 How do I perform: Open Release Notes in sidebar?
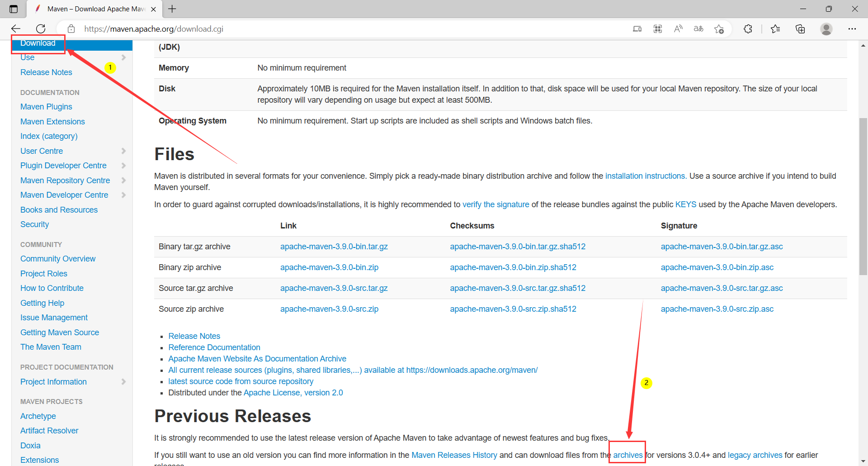46,72
